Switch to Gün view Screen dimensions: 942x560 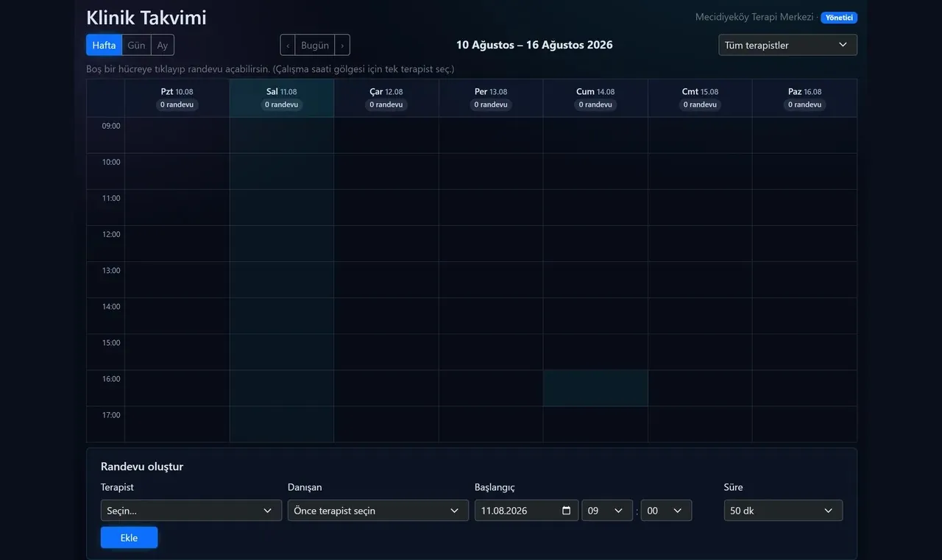tap(136, 45)
